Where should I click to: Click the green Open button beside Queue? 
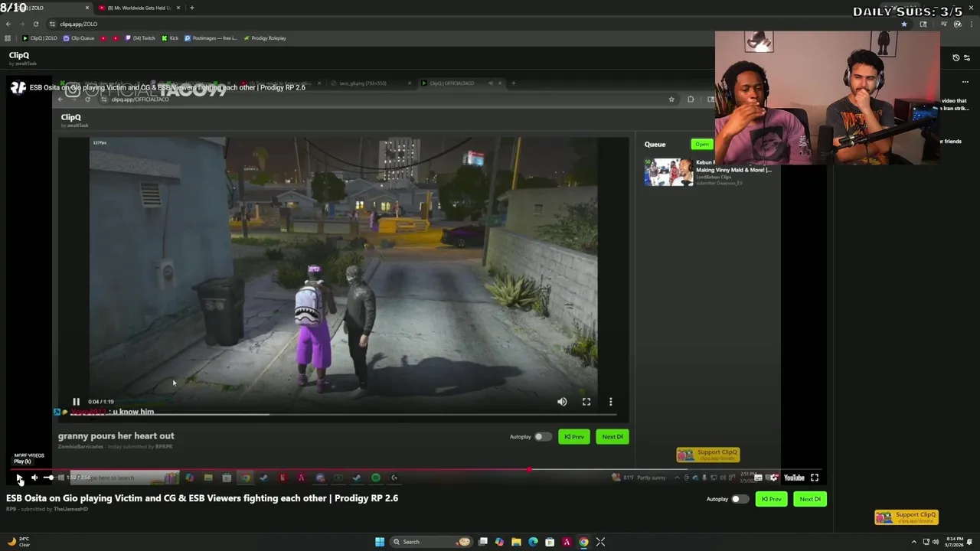[x=701, y=144]
